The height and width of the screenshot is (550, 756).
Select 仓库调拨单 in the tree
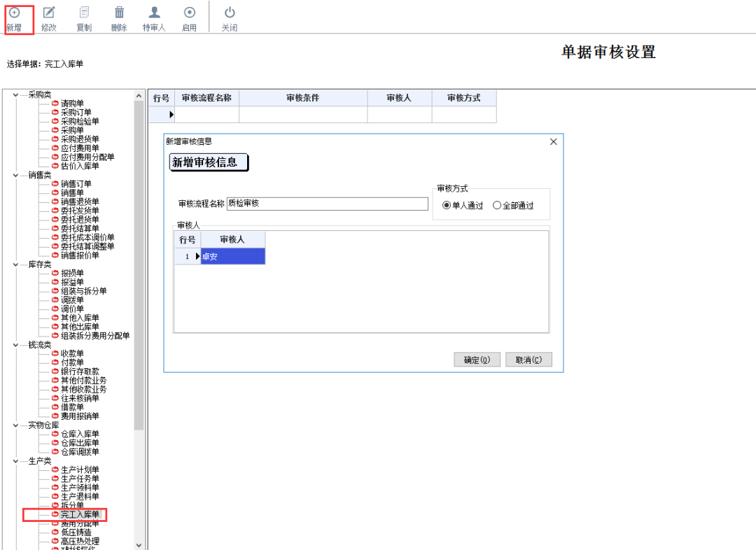(x=80, y=451)
